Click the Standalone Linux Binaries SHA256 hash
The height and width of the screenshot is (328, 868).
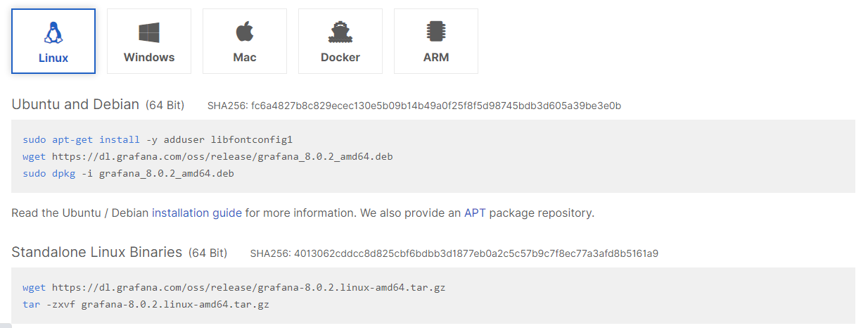pos(454,253)
